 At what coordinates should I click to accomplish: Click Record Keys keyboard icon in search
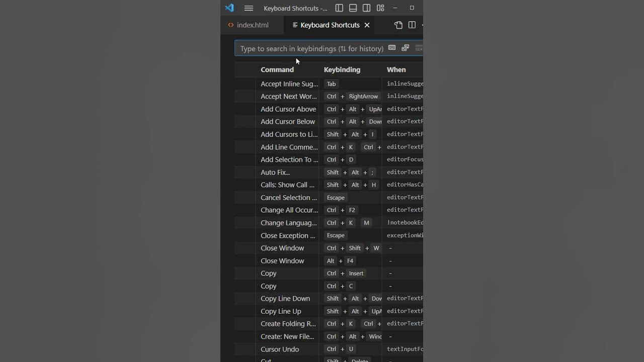pos(392,48)
